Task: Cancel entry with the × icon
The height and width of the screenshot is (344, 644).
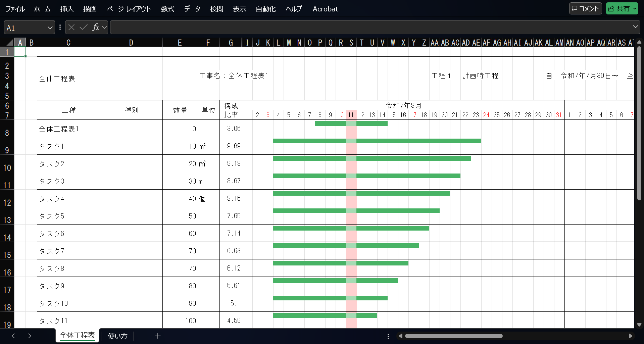Action: click(71, 27)
